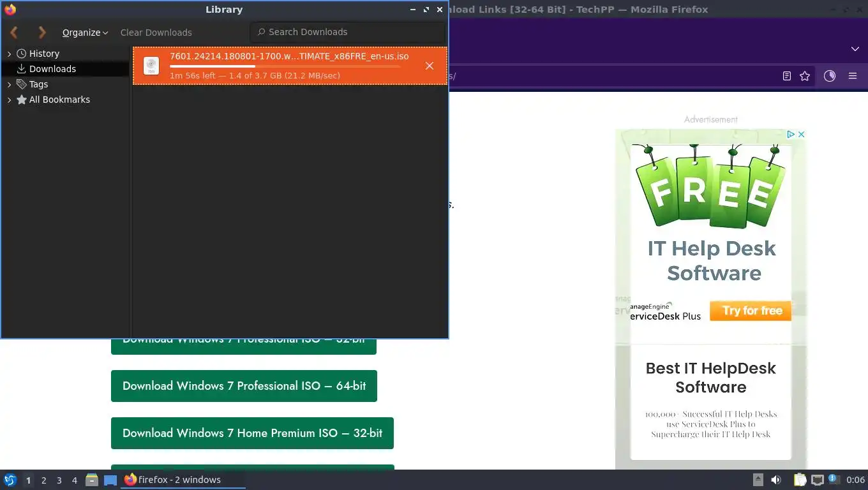Viewport: 868px width, 490px height.
Task: Select Downloads in the Library sidebar
Action: (52, 69)
